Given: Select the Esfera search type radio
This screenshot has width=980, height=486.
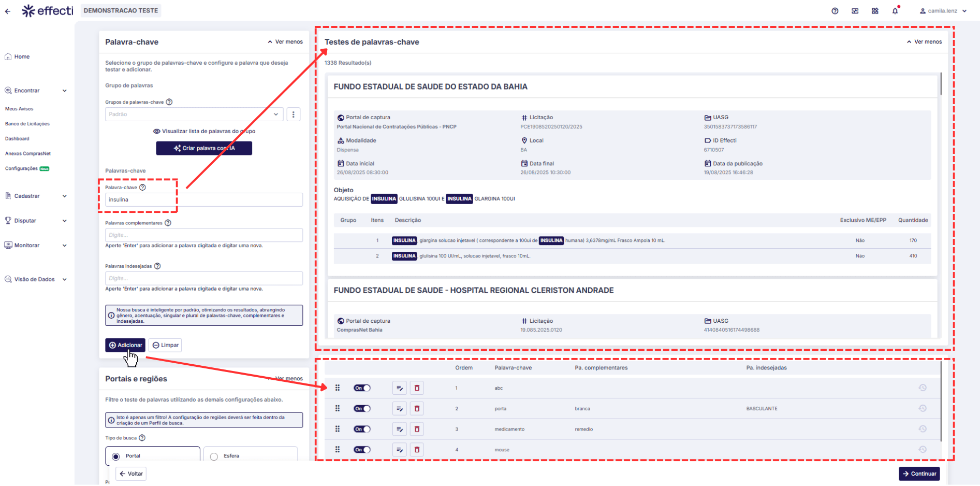Looking at the screenshot, I should (214, 456).
